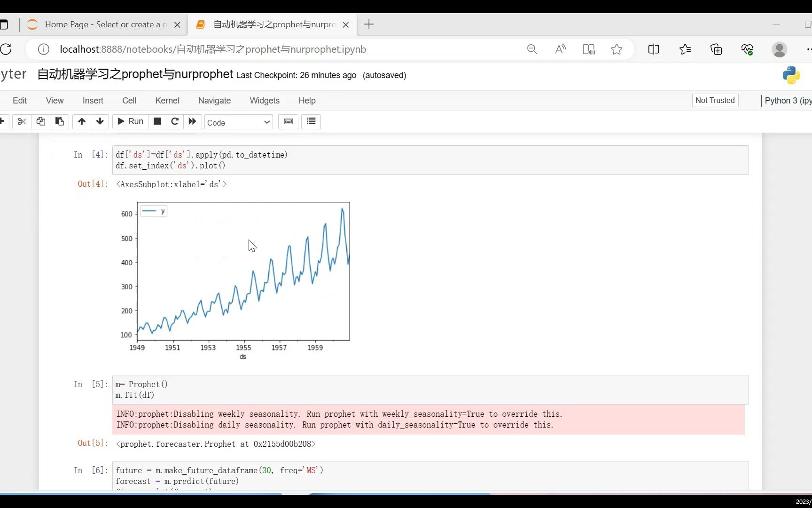
Task: Interrupt the kernel stop button
Action: pos(157,122)
